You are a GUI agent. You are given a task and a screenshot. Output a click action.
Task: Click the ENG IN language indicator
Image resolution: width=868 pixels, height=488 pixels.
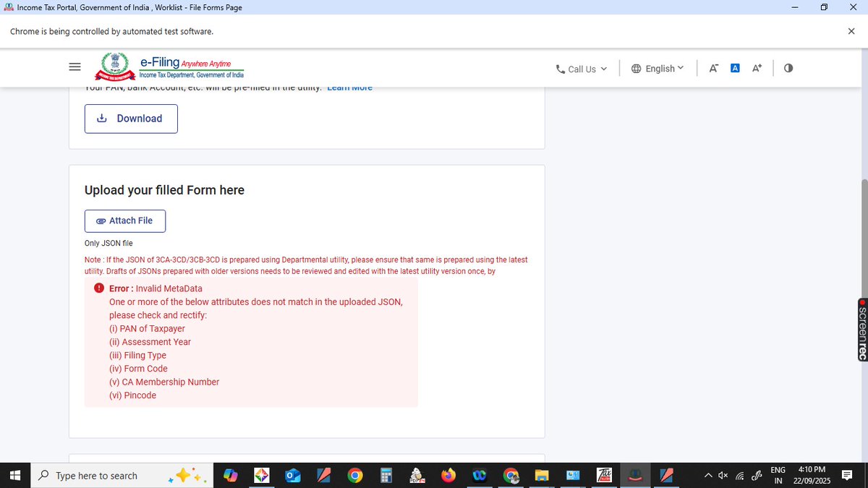(x=778, y=475)
